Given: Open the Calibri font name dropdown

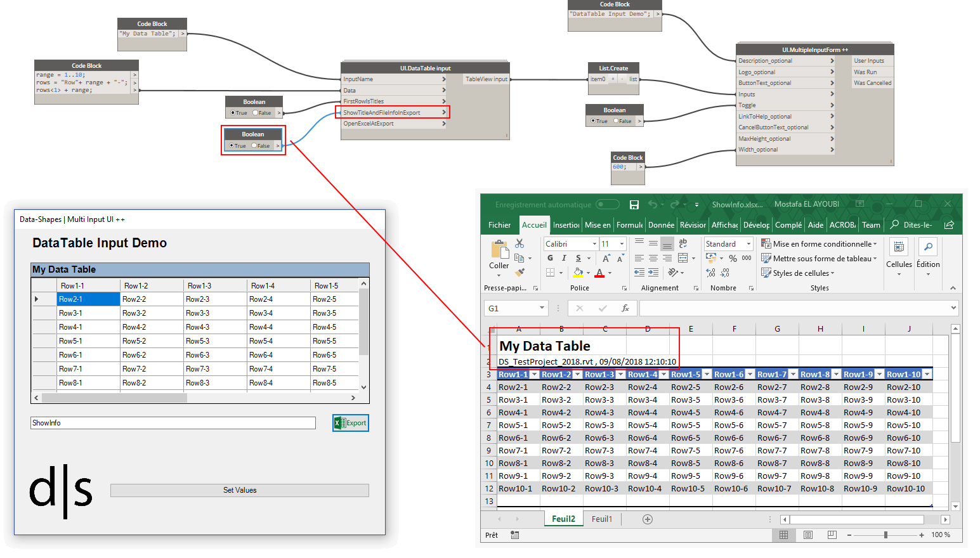Looking at the screenshot, I should click(x=594, y=244).
